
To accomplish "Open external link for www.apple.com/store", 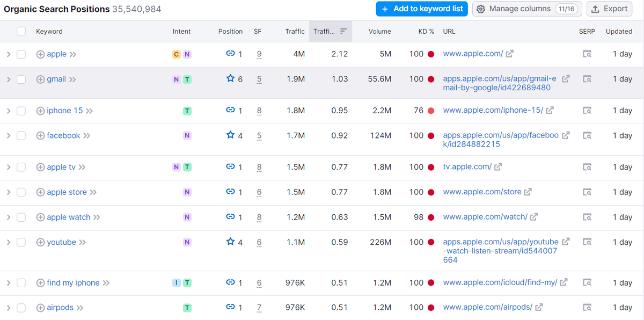I will point(528,192).
